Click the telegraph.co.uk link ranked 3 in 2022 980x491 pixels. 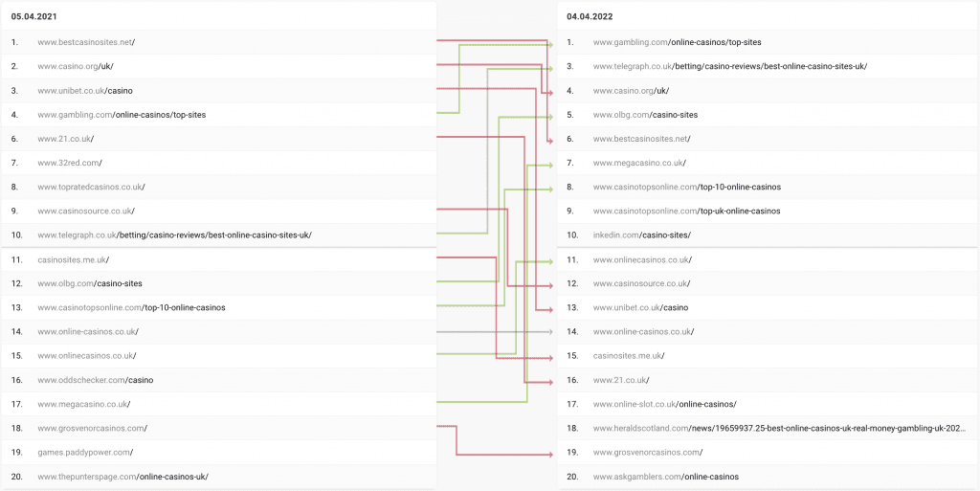[x=730, y=66]
